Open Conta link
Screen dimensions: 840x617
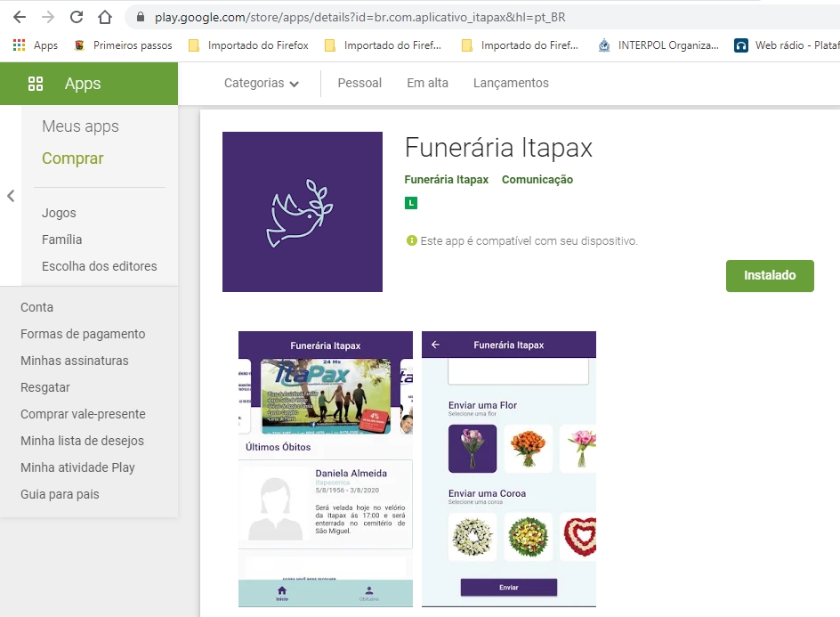(36, 307)
